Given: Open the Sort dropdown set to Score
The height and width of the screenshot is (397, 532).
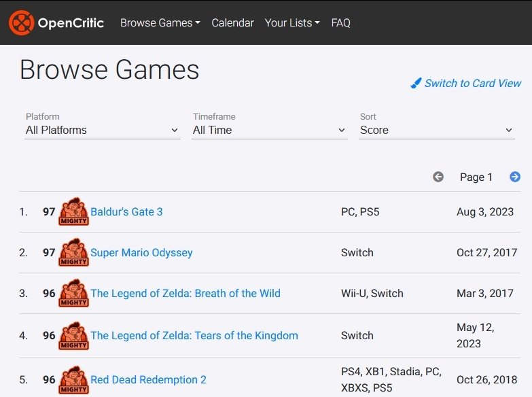Looking at the screenshot, I should (x=436, y=130).
